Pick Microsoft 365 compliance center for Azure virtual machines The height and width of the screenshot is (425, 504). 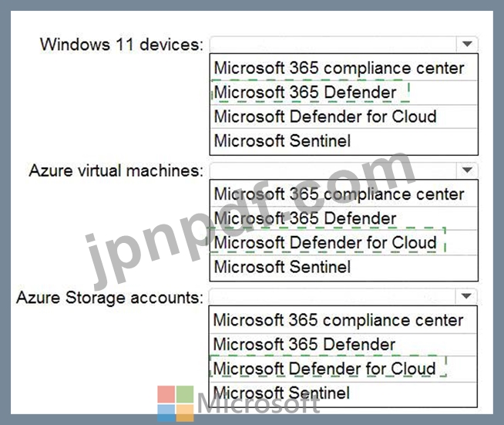(x=344, y=194)
